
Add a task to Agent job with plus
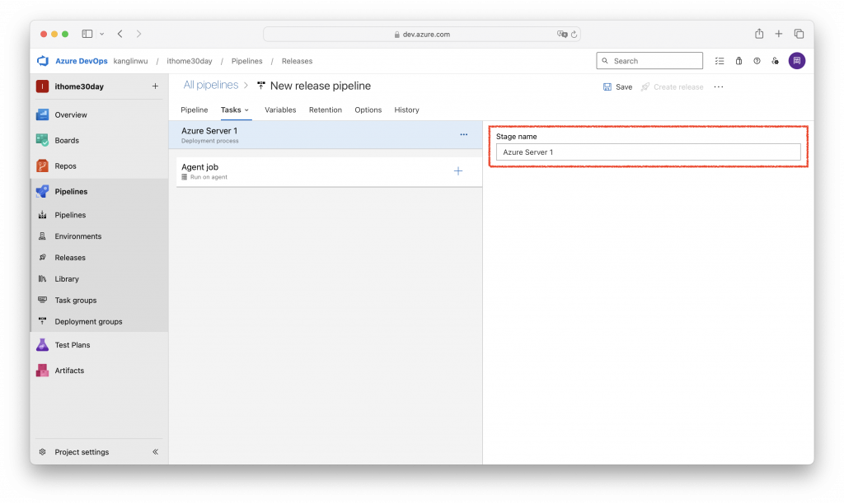point(458,171)
